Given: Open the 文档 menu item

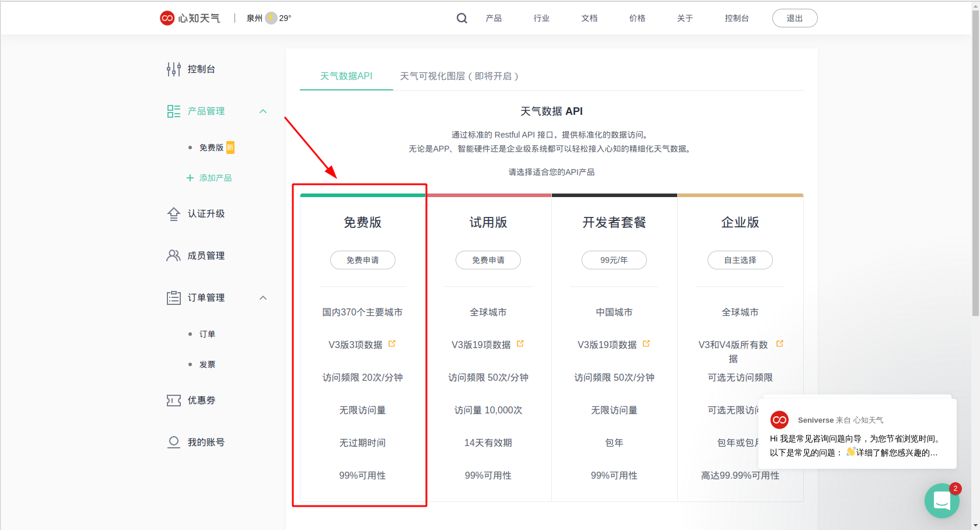Looking at the screenshot, I should coord(589,18).
